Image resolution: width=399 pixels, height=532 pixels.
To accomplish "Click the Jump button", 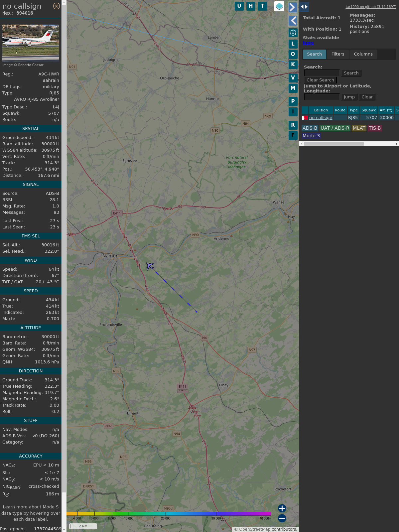I will [x=349, y=97].
